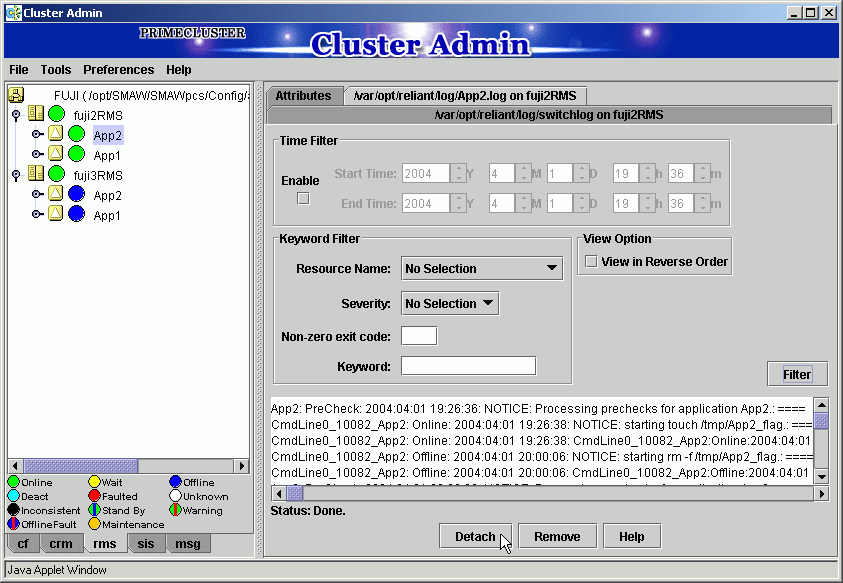Click the Faulted legend red circle

coord(95,496)
